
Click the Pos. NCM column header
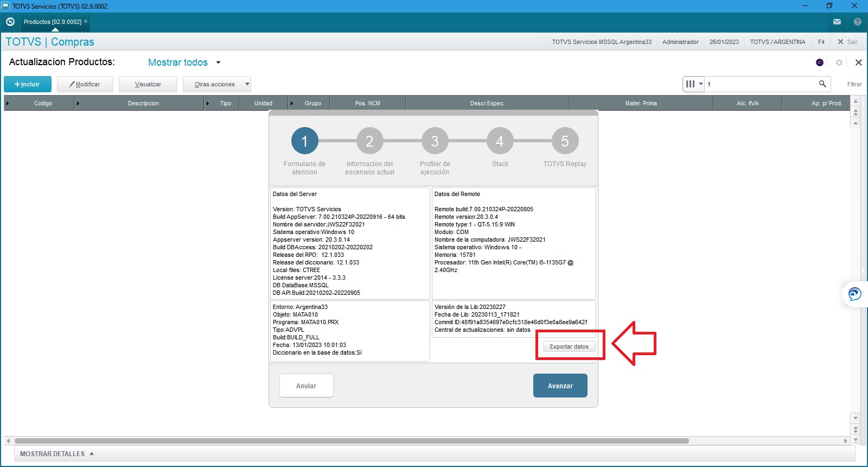[368, 103]
